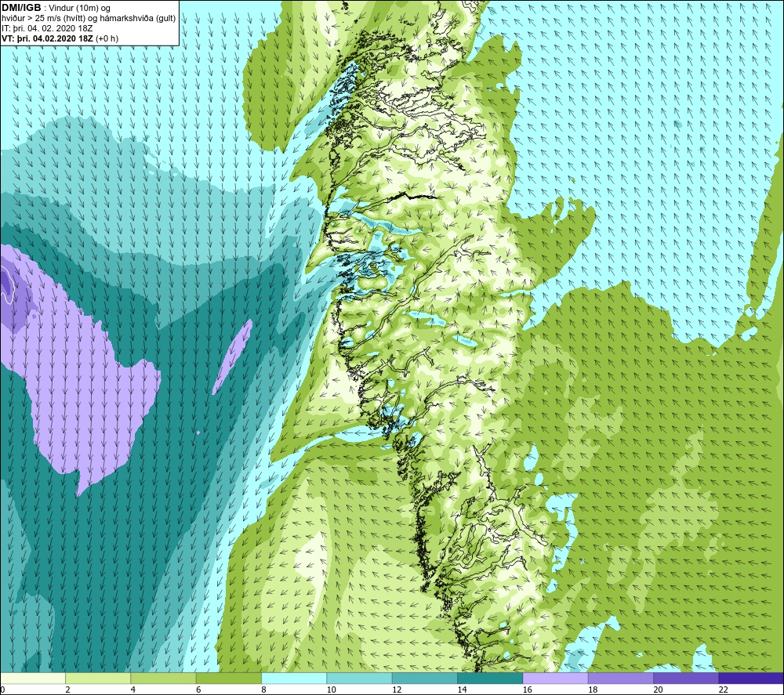Click the '12' label on the wind scale
Image resolution: width=784 pixels, height=695 pixels.
397,690
